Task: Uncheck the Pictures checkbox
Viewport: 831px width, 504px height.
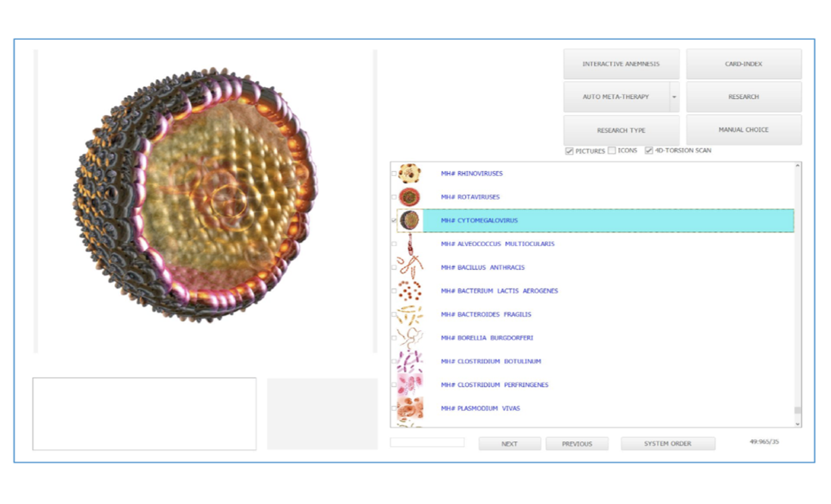Action: [x=570, y=151]
